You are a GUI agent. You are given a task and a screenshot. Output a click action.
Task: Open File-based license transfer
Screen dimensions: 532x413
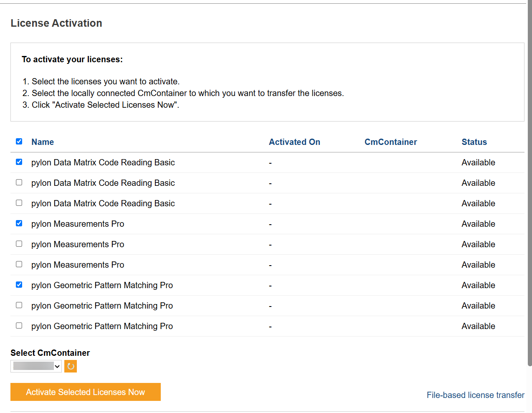(475, 395)
